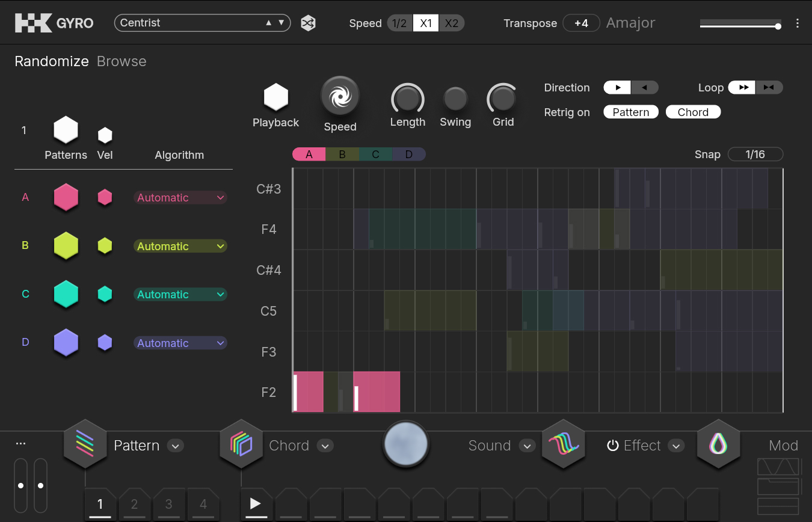Open the Snap 1/16 dropdown
812x522 pixels.
[755, 155]
